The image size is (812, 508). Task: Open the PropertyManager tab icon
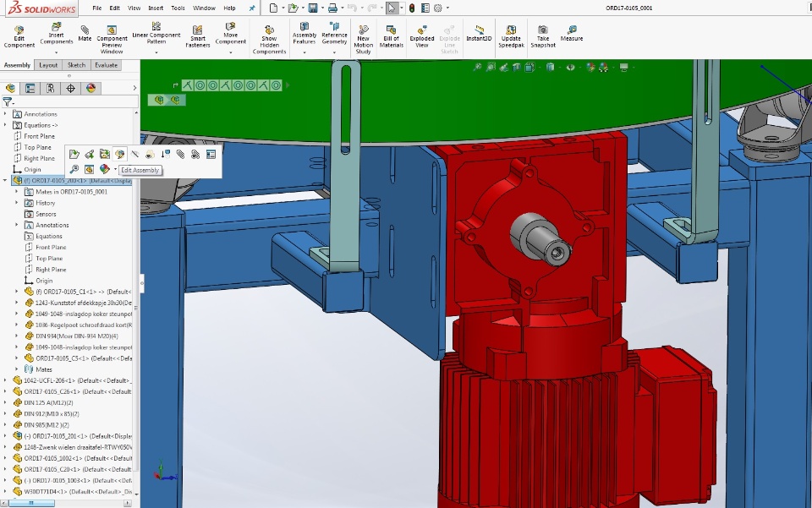point(30,89)
